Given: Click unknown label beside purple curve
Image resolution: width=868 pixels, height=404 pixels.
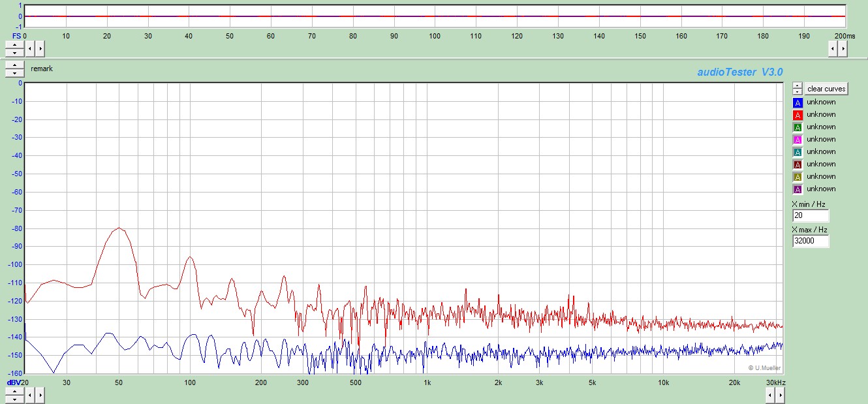Looking at the screenshot, I should [821, 189].
